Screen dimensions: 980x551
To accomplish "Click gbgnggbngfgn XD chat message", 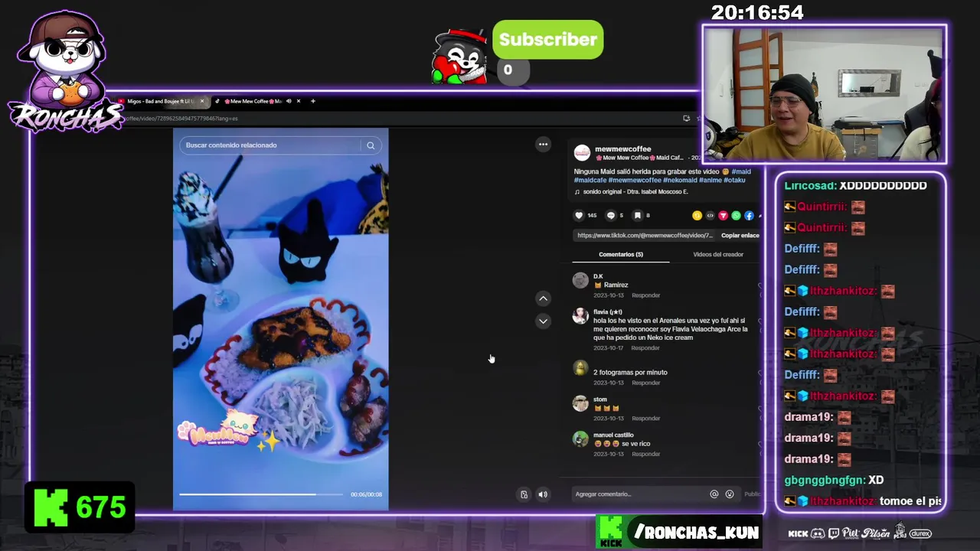I will pos(834,480).
